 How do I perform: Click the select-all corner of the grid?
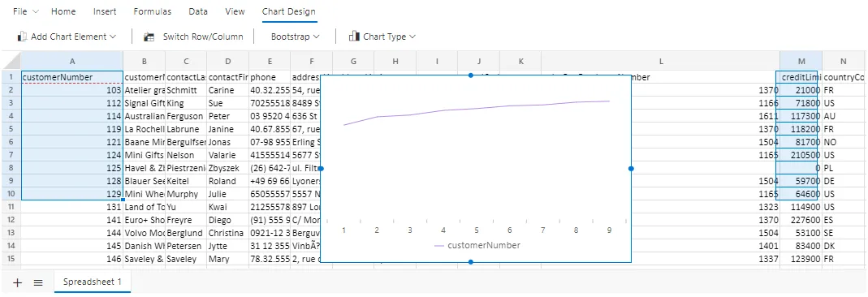click(11, 61)
